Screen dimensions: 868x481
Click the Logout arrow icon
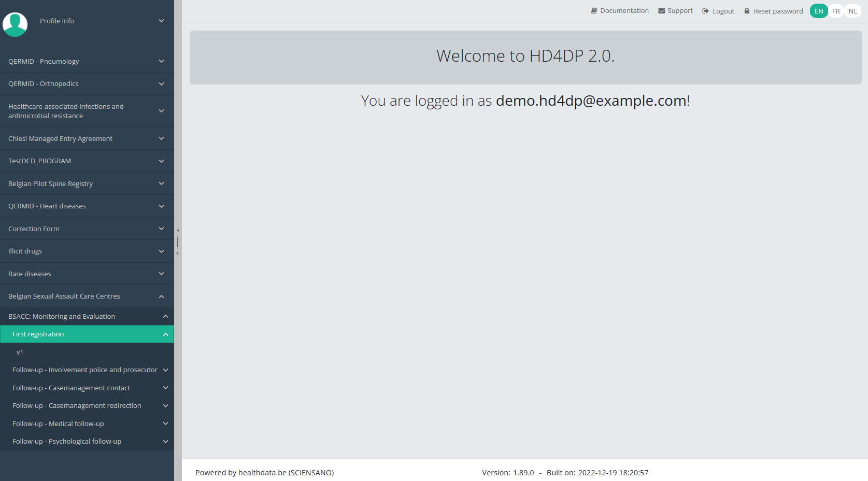(x=705, y=11)
